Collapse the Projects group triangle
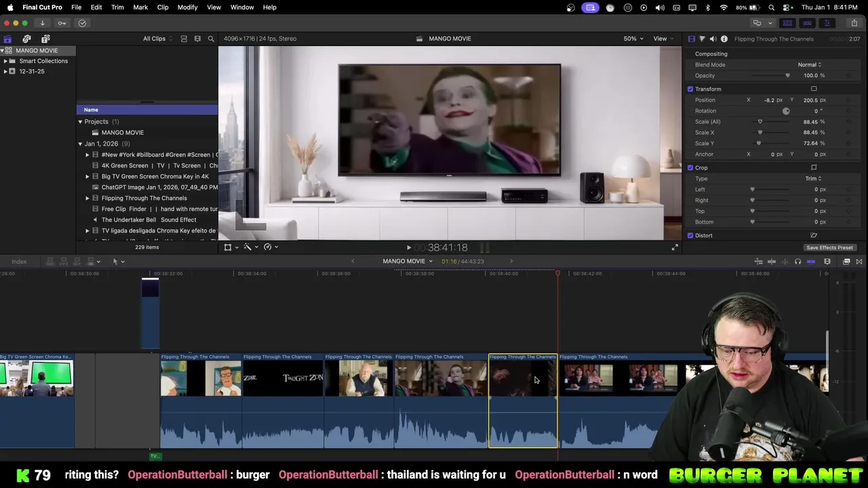 (x=80, y=122)
